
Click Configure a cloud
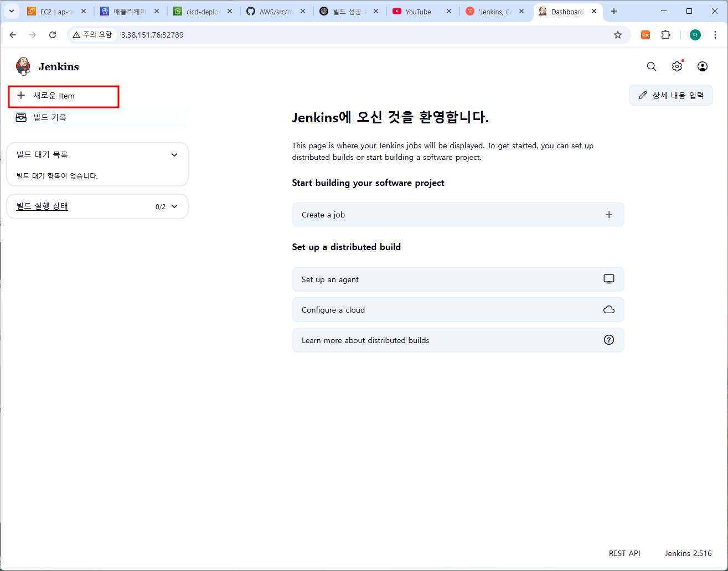pos(458,310)
